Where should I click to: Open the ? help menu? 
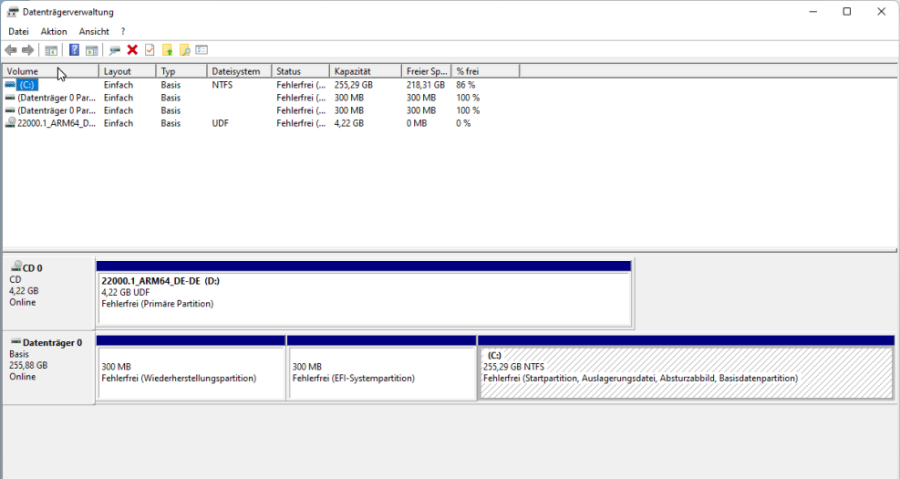(123, 32)
